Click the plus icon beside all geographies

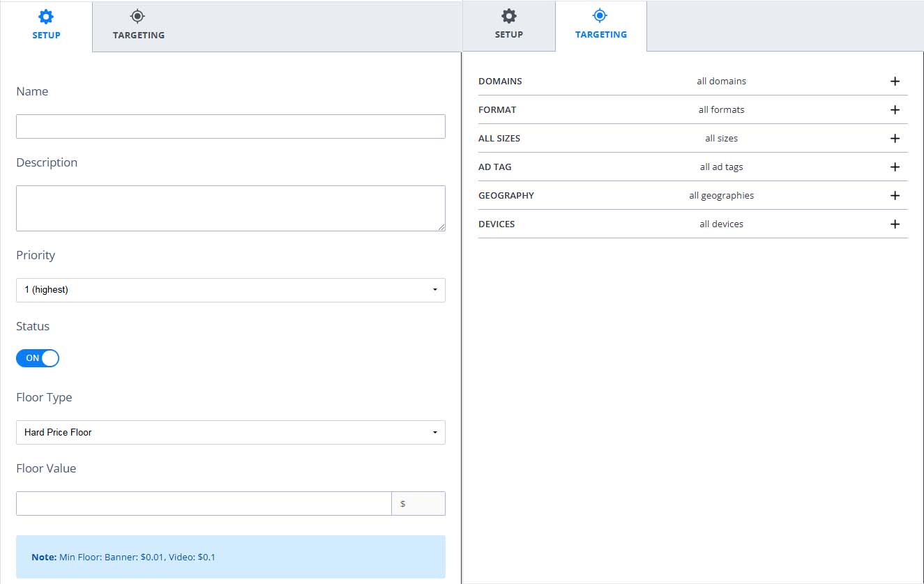click(895, 196)
